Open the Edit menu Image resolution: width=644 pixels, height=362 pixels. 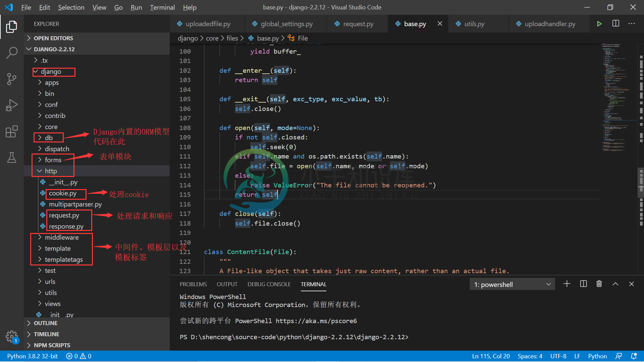point(44,7)
